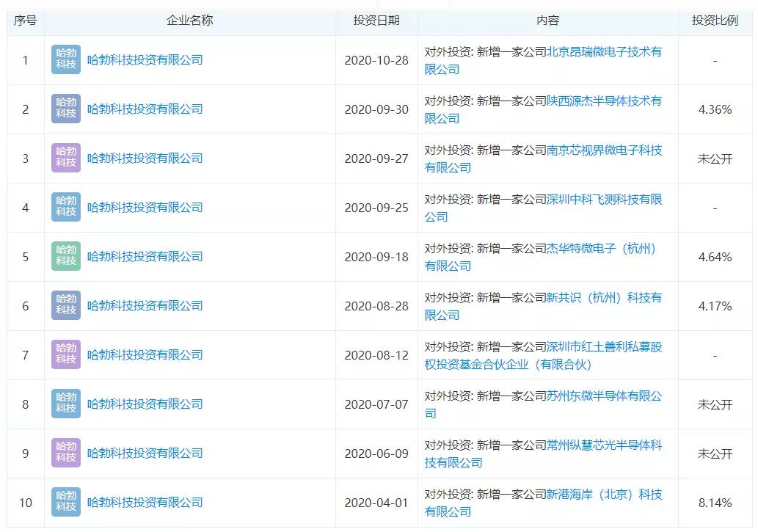Click the 深圳市红土善利私募股权投资基金 link
Image resolution: width=758 pixels, height=532 pixels.
pyautogui.click(x=604, y=347)
